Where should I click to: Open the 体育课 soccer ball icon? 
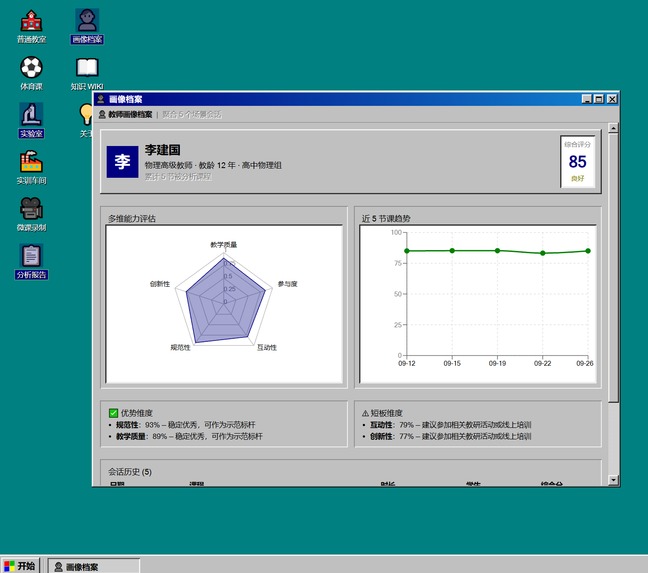pyautogui.click(x=31, y=74)
